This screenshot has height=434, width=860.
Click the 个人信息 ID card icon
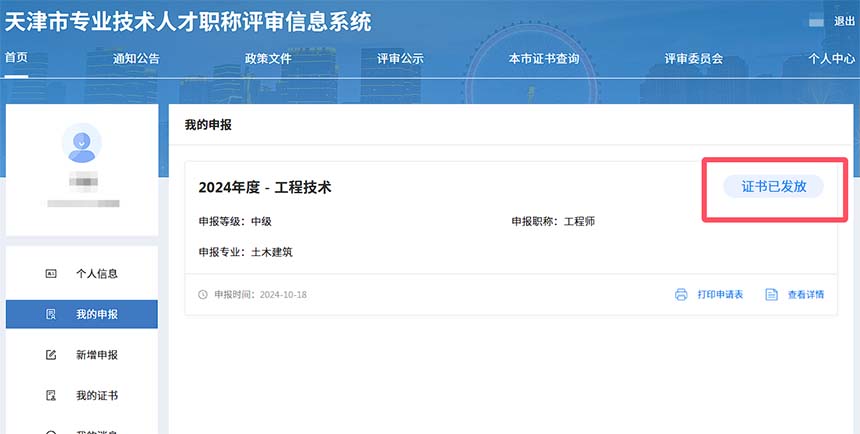[x=51, y=273]
